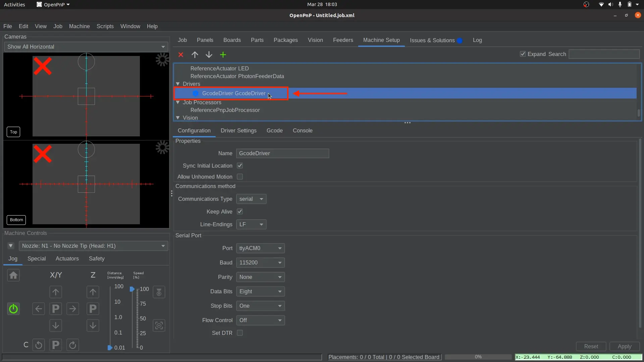The height and width of the screenshot is (362, 644).
Task: Enable Allow Unhomed Motion checkbox
Action: tap(240, 177)
